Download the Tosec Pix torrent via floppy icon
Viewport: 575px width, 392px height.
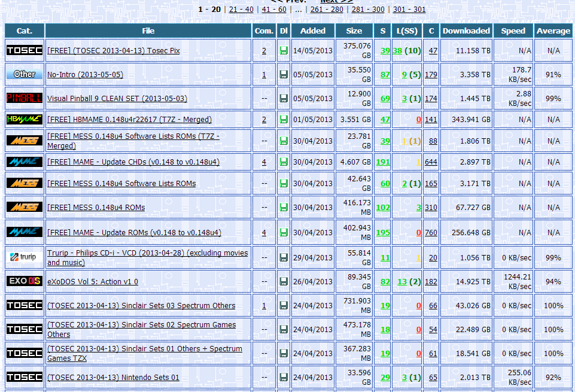(x=284, y=51)
